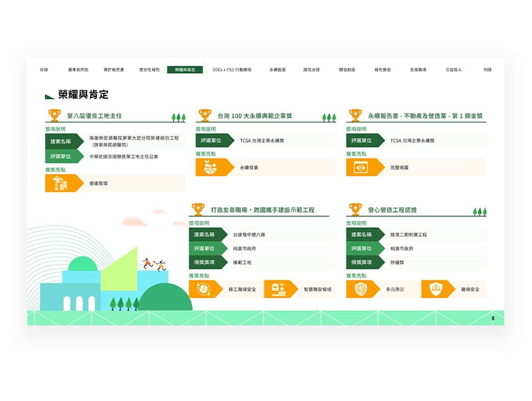
Task: Click the 榮耀與肯定 page heading
Action: point(83,94)
